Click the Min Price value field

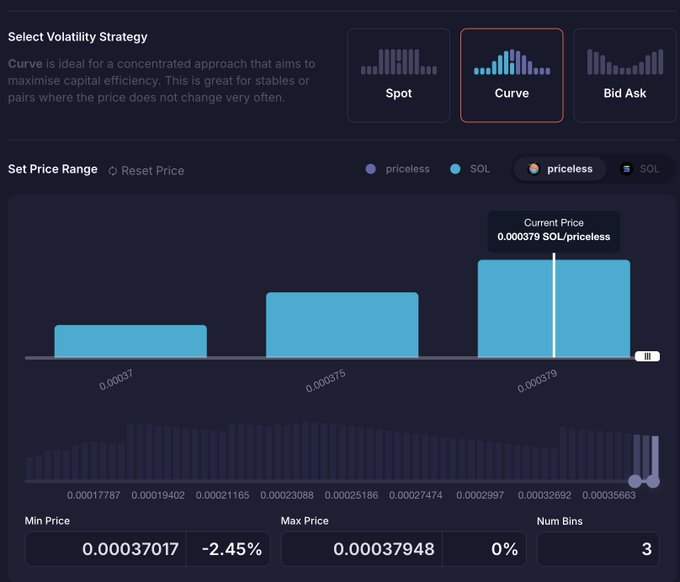pyautogui.click(x=106, y=549)
